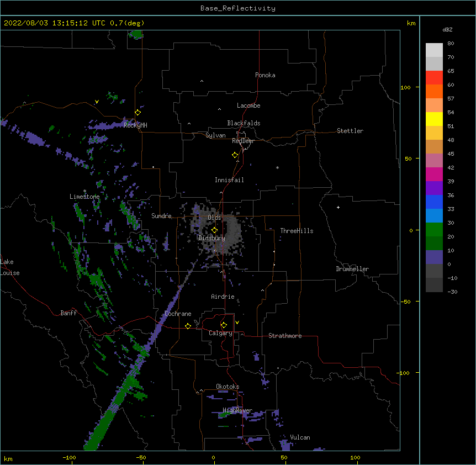Click the Stettler city label
The image size is (476, 465).
click(x=350, y=131)
